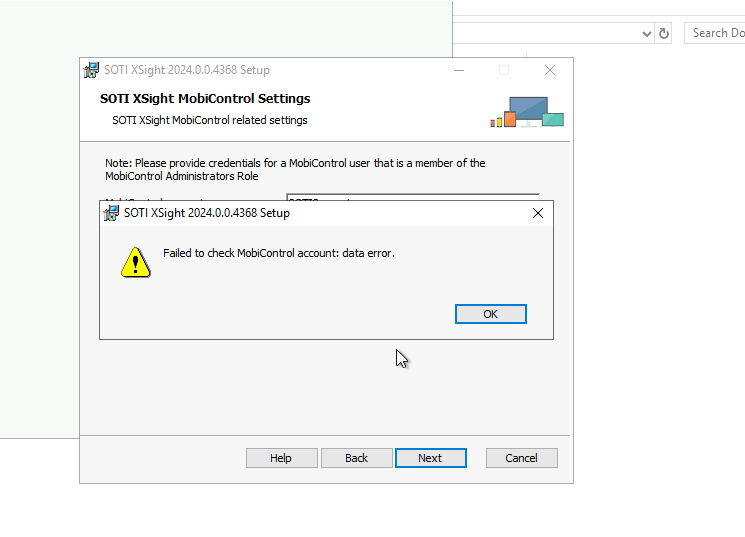Go Back in the Setup wizard
The width and height of the screenshot is (745, 537).
pos(356,458)
